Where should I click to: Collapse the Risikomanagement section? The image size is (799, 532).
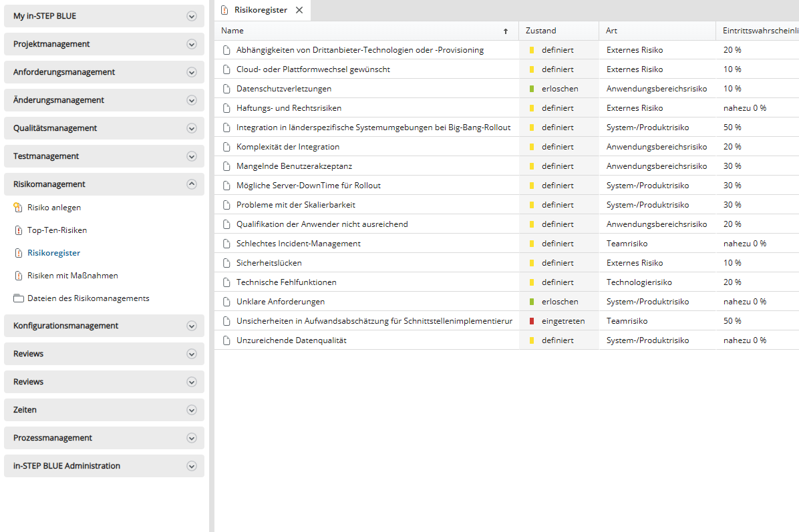click(192, 184)
